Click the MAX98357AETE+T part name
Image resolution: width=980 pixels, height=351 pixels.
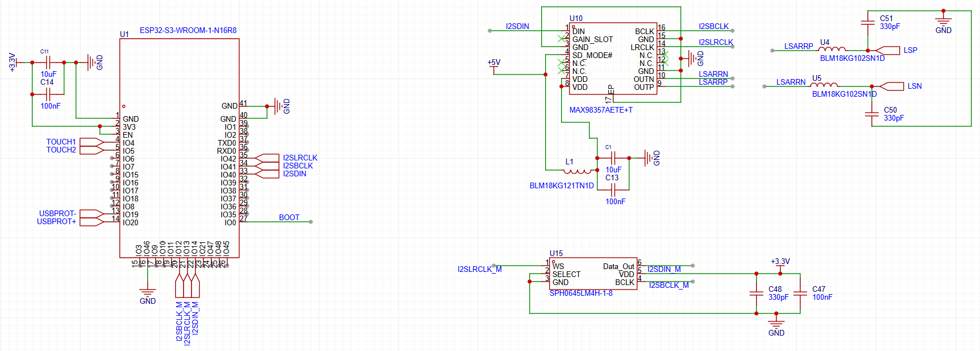click(601, 110)
